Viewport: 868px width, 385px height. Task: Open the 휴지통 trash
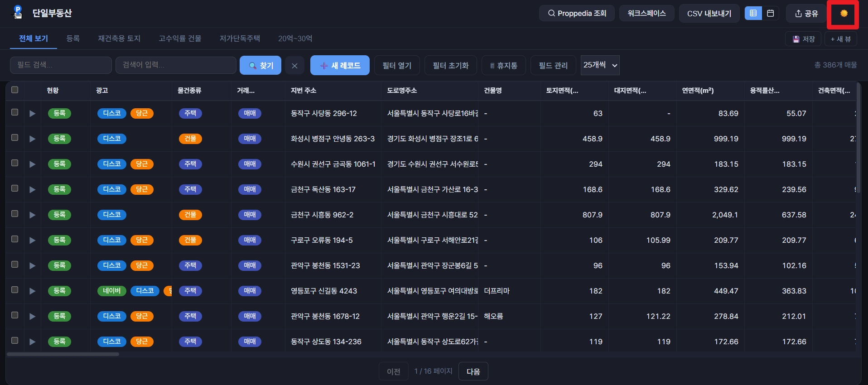coord(503,66)
